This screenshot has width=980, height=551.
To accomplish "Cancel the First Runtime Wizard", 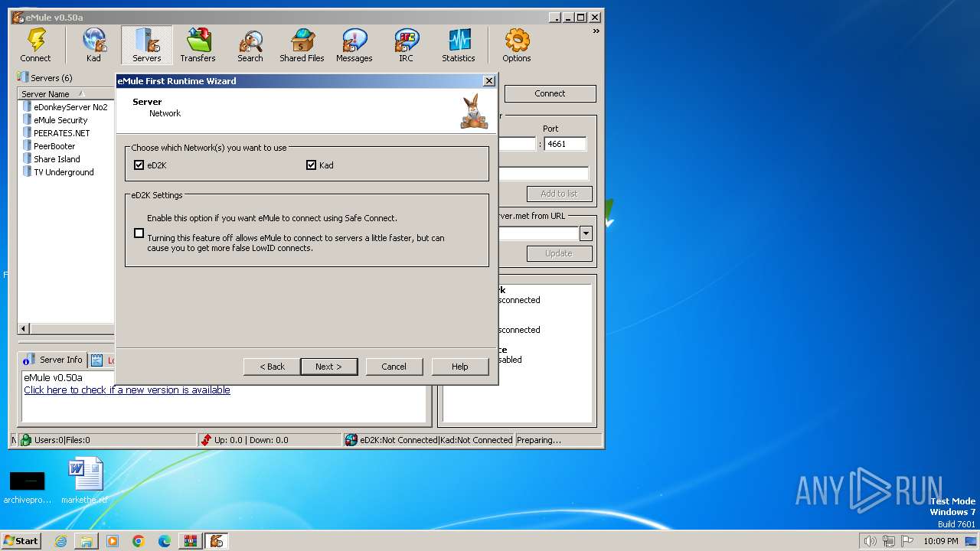I will tap(394, 367).
